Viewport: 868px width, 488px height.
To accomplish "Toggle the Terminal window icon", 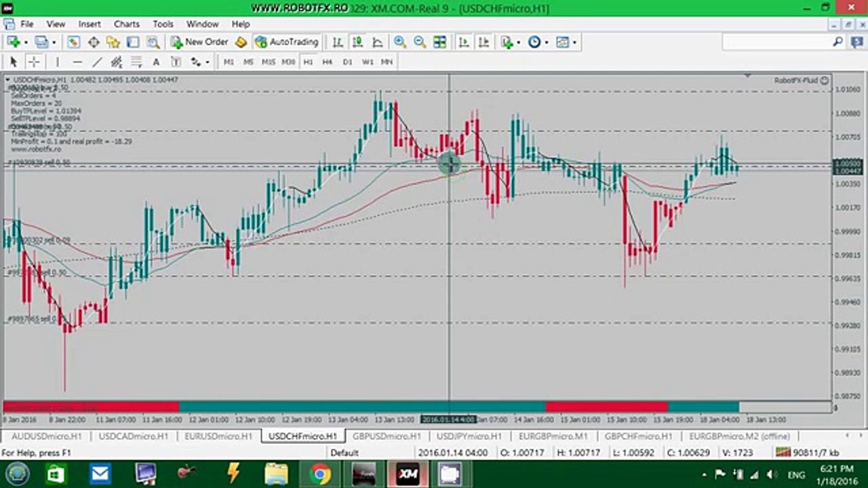I will click(133, 42).
